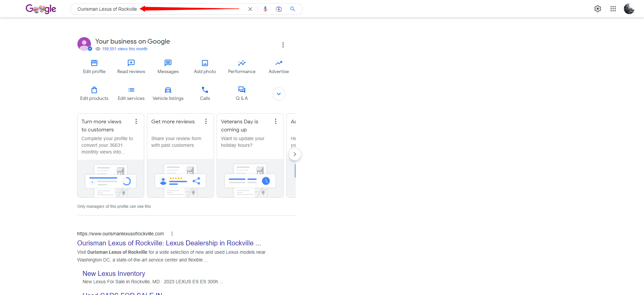Click Turn more views card illustration

(111, 179)
